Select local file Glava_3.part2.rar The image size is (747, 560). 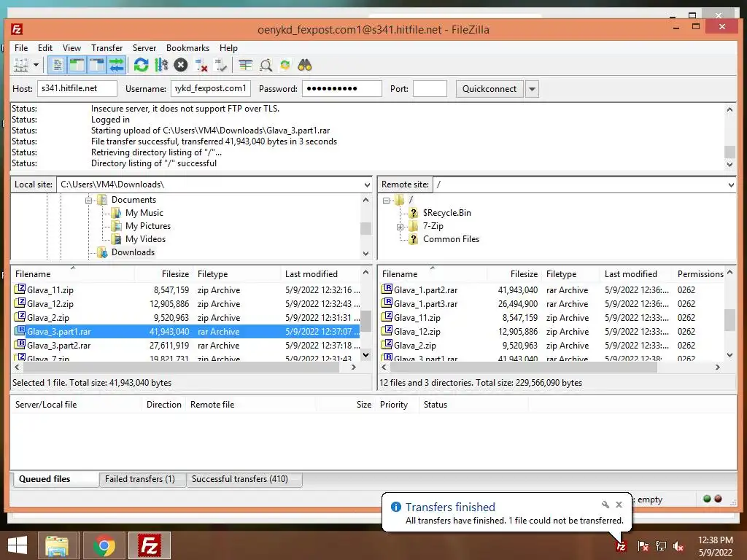tap(58, 345)
